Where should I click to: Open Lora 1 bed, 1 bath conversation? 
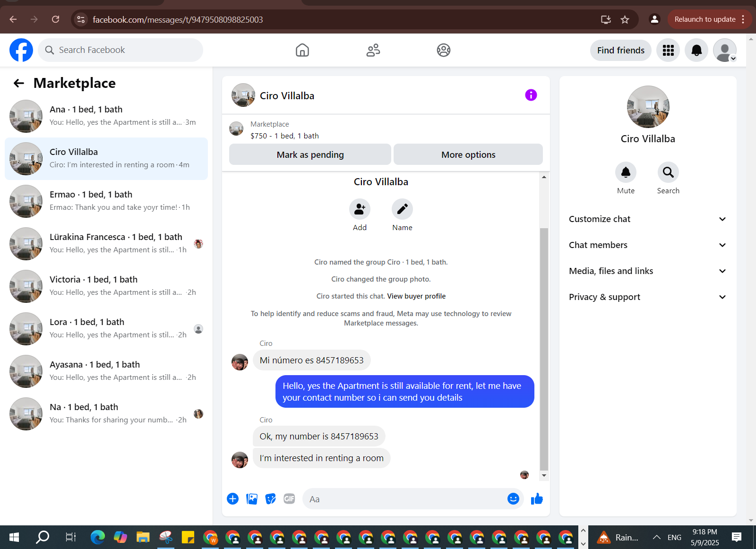click(106, 329)
